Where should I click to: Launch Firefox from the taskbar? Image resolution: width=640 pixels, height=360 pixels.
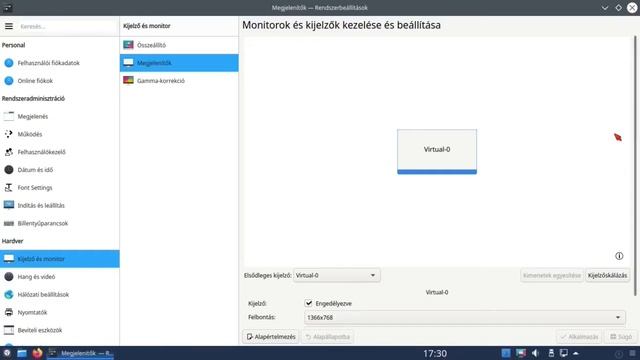(x=37, y=353)
